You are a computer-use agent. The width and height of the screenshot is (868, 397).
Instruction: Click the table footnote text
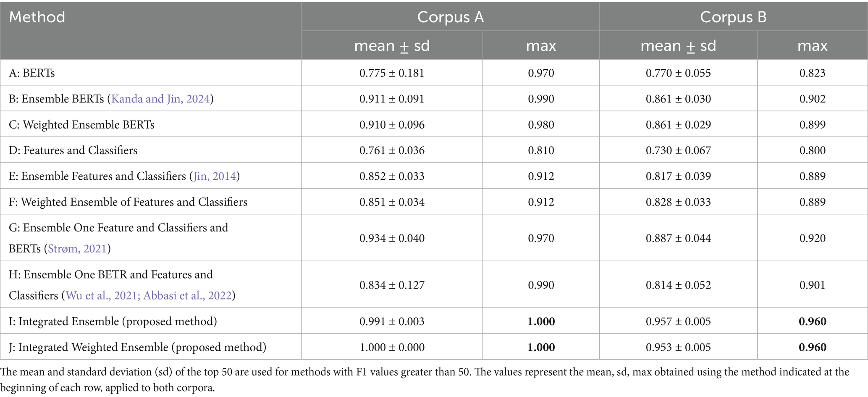pos(424,379)
